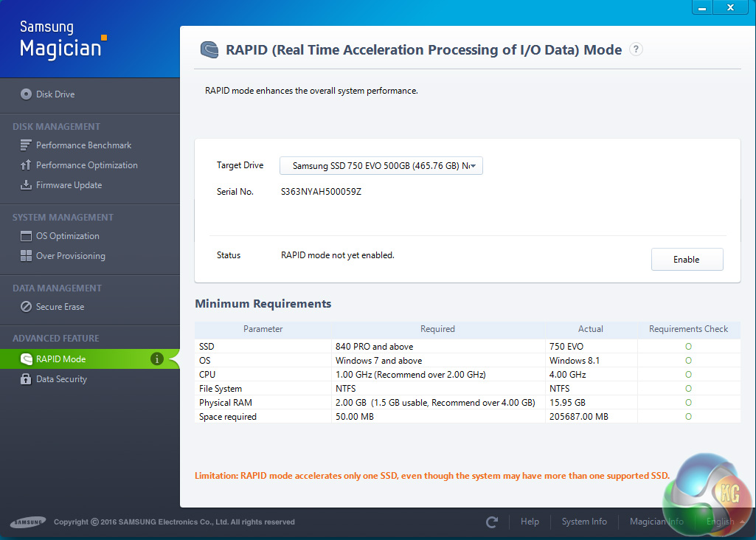Image resolution: width=756 pixels, height=540 pixels.
Task: Click the orange Limitation notice text
Action: coord(432,476)
